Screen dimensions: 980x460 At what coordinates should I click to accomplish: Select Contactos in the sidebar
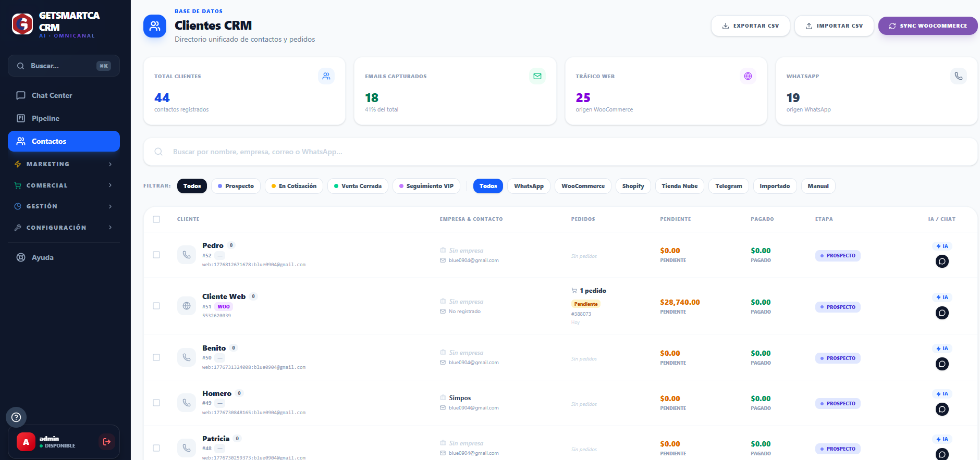[64, 141]
